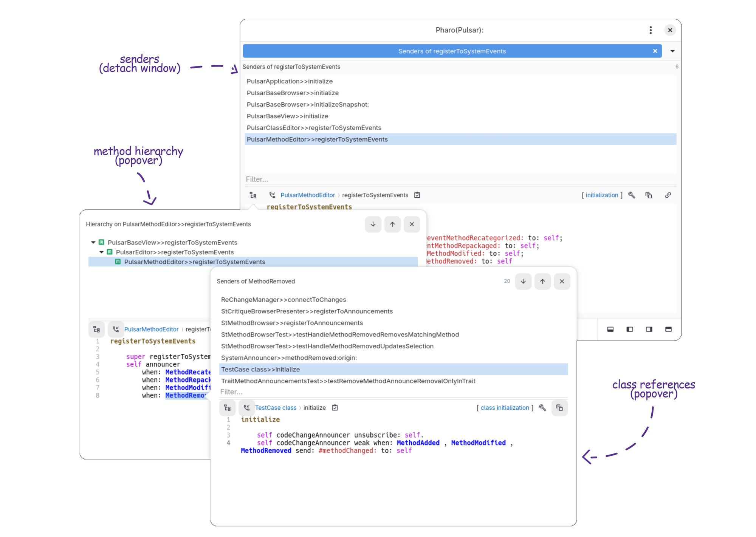Select StMethodBrowserTest>>testHandleMethodRemovedUpdatesSelection
The width and height of the screenshot is (756, 537).
coord(393,346)
